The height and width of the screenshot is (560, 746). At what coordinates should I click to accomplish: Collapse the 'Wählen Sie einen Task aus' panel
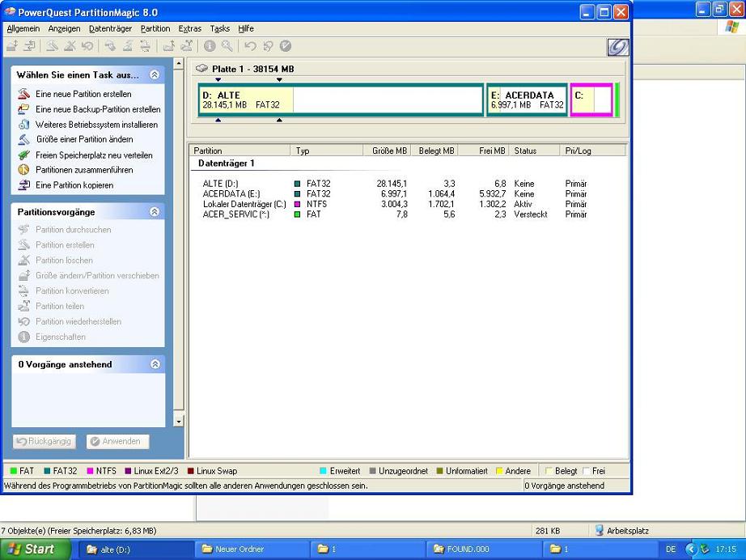[155, 74]
